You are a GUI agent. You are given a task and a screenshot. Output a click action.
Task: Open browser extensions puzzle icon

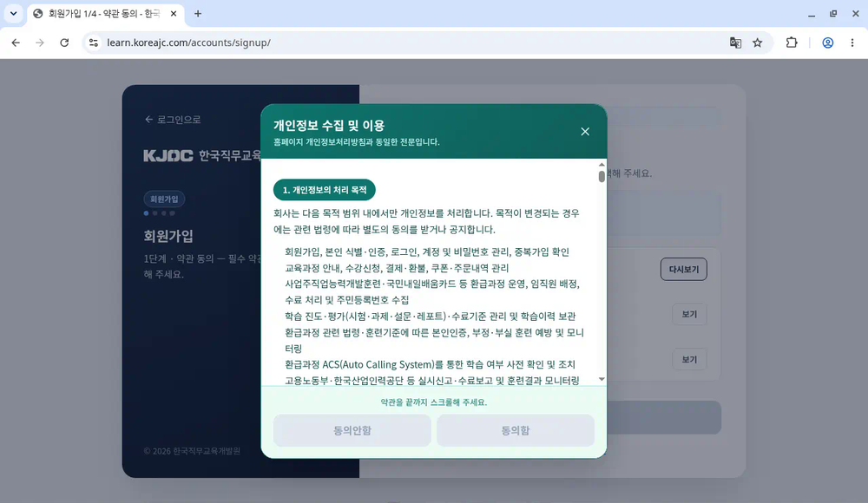click(792, 42)
